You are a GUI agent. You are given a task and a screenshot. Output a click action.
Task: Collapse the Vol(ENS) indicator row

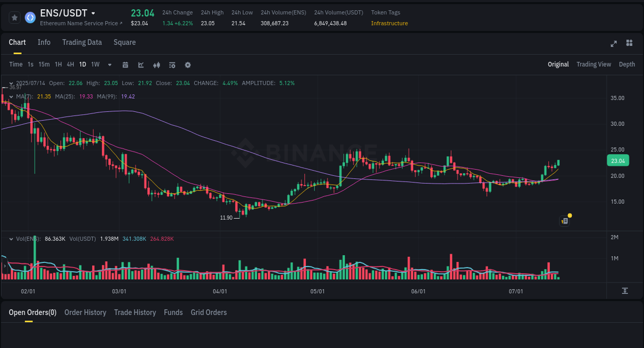(x=10, y=239)
